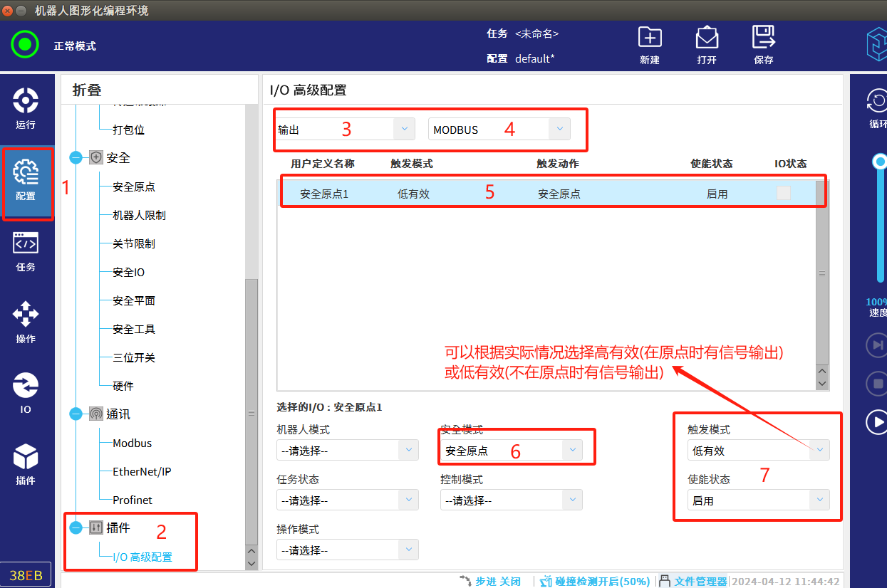Click the 新建 new folder icon
The image size is (887, 588).
(649, 44)
